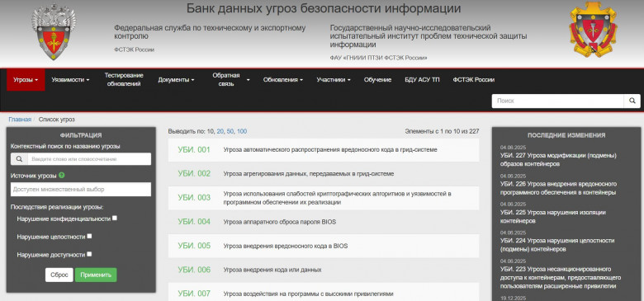Click the FSTEC eagle emblem logo
644x301 pixels.
(54, 31)
